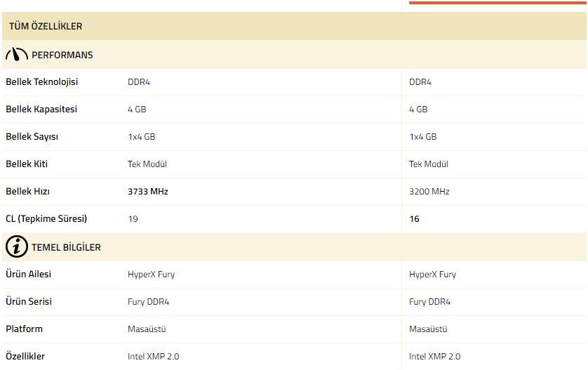Click first product's Tek Modül value

[x=147, y=164]
